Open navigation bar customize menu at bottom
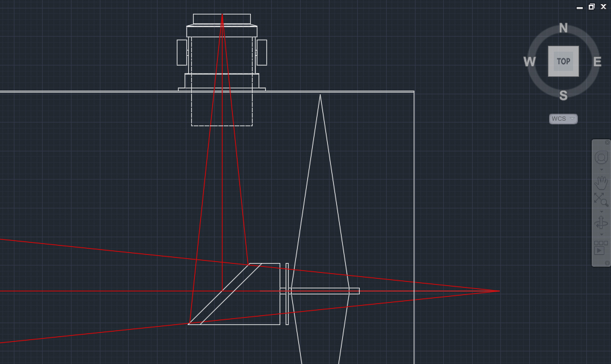 coord(607,262)
